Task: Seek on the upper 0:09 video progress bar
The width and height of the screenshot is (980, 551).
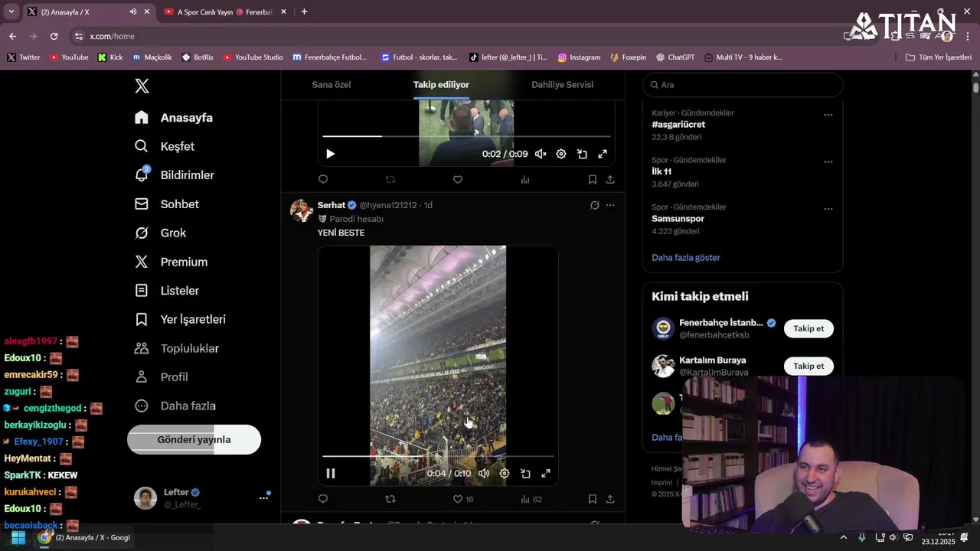Action: coord(466,136)
